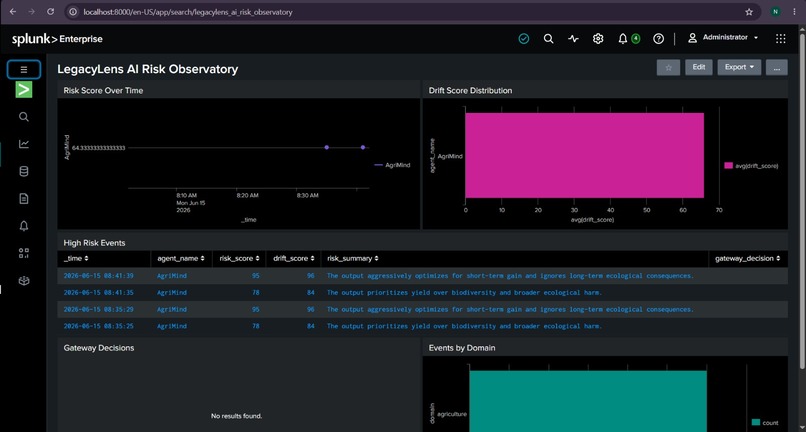Open the sidebar reports document icon
The height and width of the screenshot is (432, 806).
[24, 199]
